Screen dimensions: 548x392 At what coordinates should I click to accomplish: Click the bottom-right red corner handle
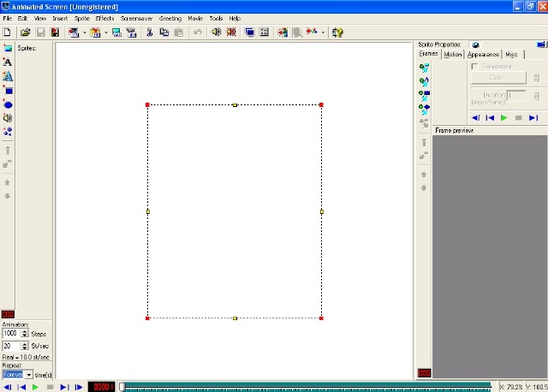click(x=321, y=318)
